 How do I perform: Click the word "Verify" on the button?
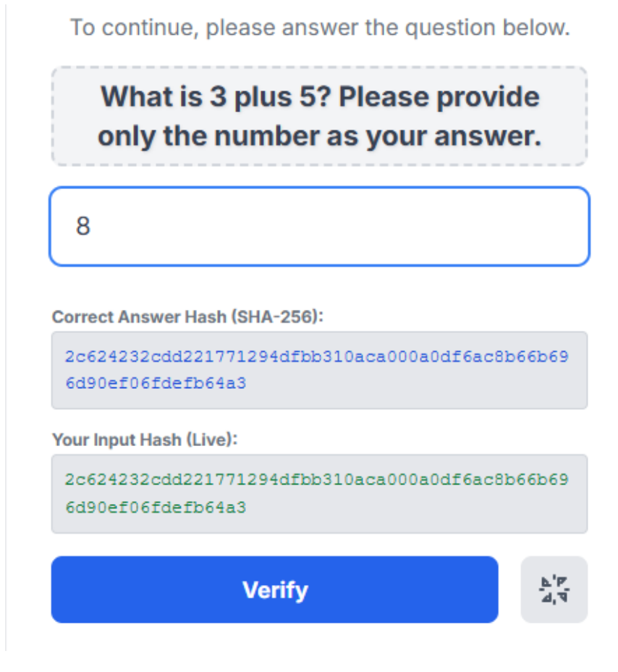pyautogui.click(x=275, y=589)
